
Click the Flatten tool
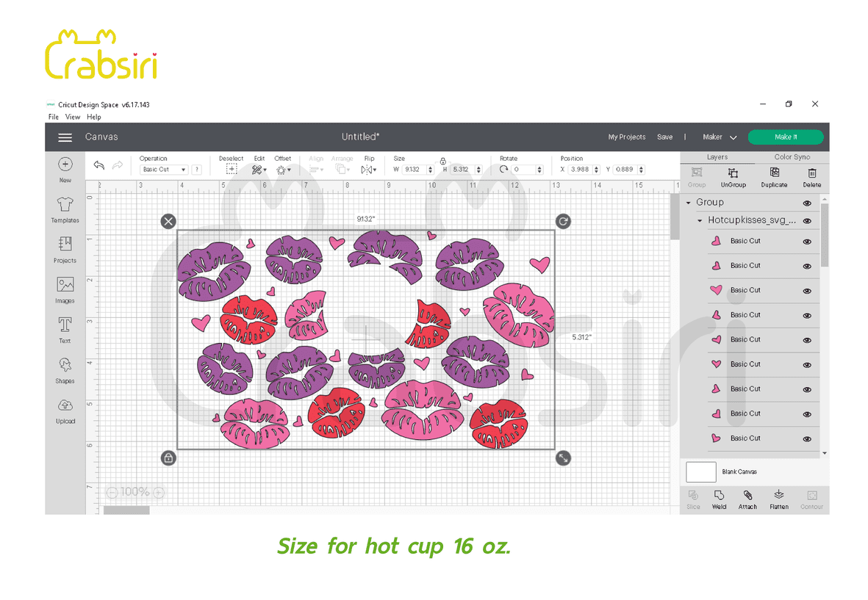[779, 499]
